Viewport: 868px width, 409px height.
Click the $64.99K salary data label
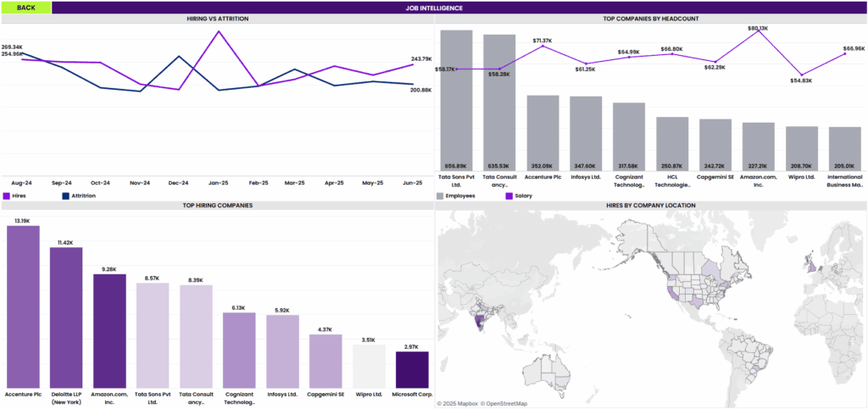click(x=629, y=52)
